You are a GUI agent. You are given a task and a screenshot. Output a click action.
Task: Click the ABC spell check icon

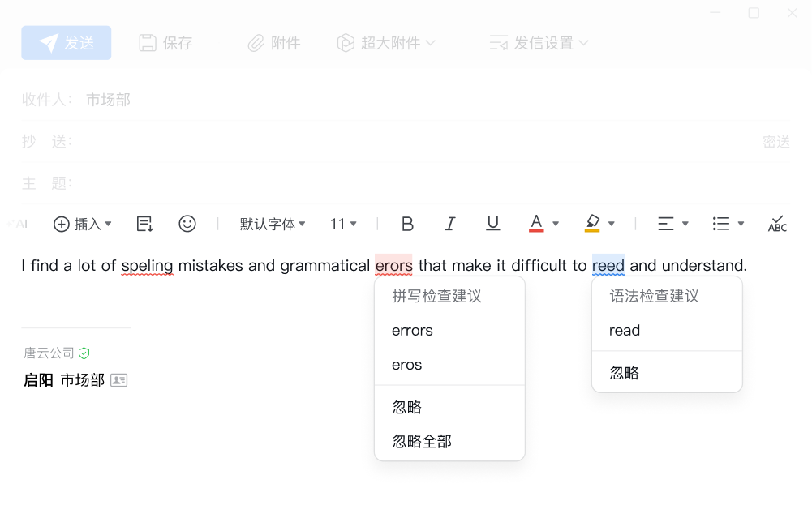(777, 224)
